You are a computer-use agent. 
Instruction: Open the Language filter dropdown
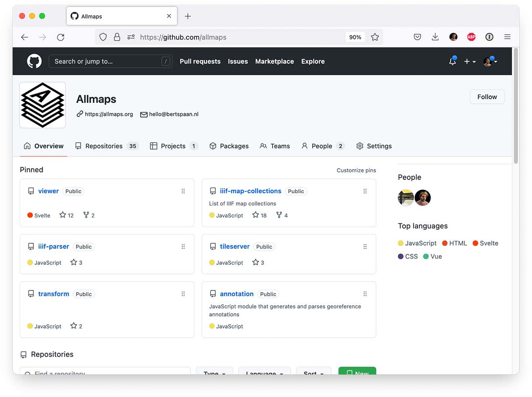tap(264, 371)
